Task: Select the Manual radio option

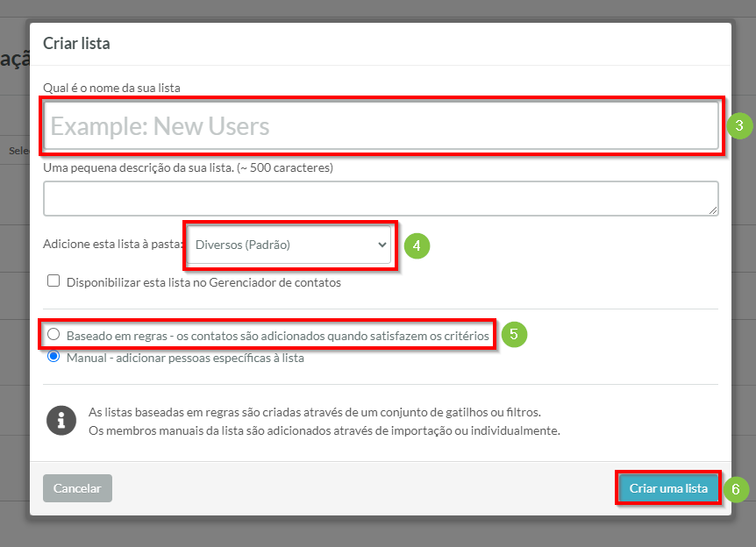Action: (x=53, y=357)
